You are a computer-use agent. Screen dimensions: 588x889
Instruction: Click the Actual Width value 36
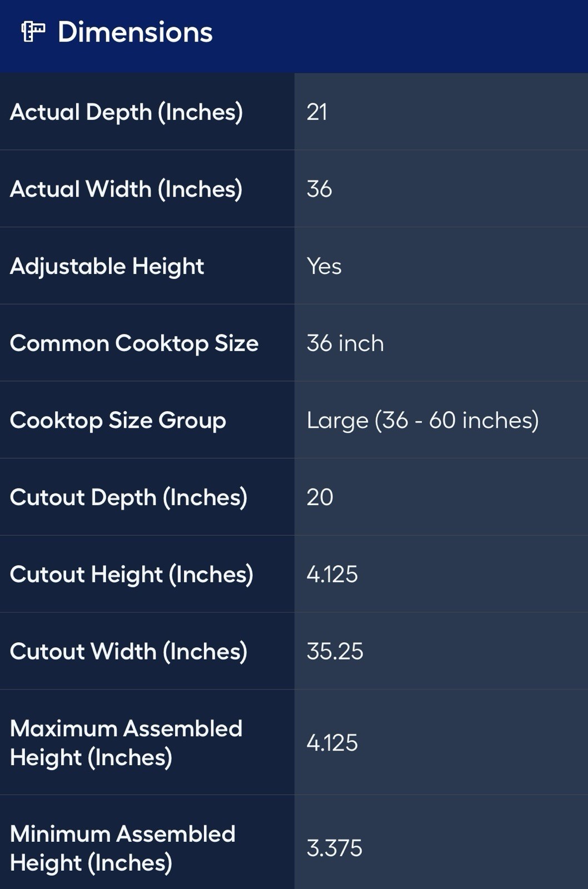point(319,189)
